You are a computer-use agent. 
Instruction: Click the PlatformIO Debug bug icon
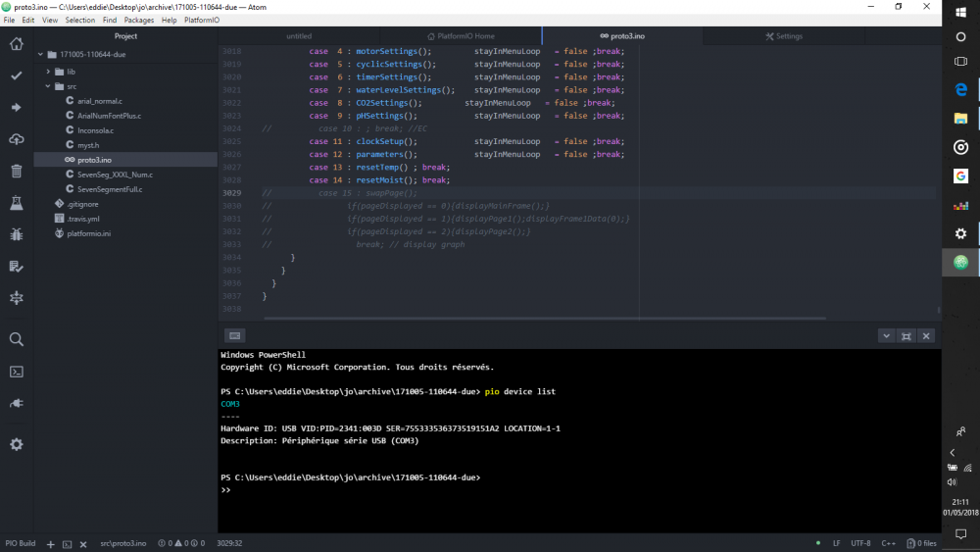17,234
